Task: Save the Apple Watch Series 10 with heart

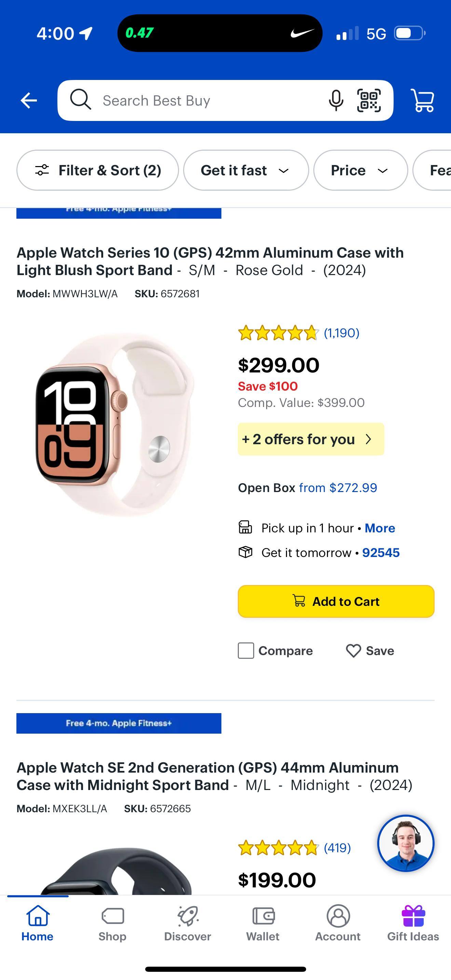Action: (370, 651)
